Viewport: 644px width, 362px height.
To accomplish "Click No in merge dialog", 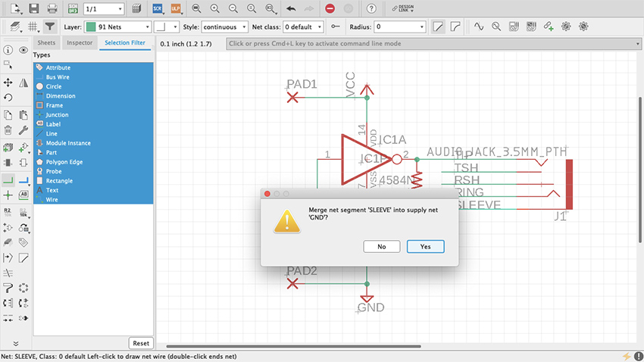I will point(382,247).
